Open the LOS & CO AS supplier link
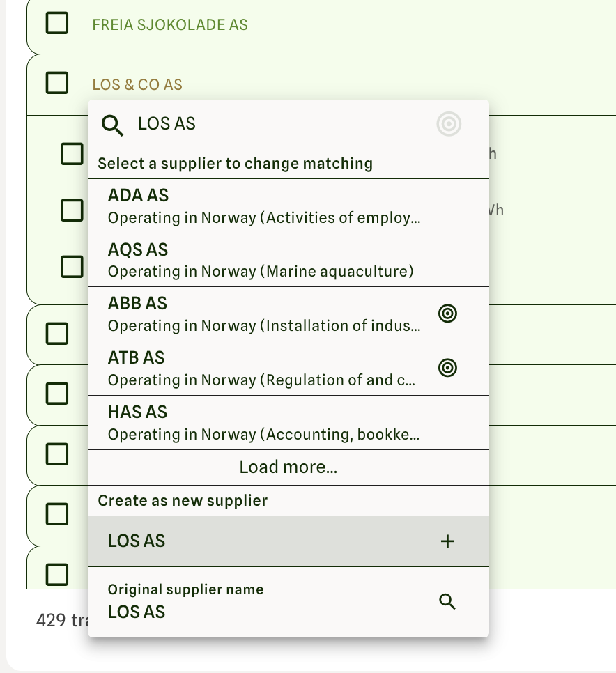 click(137, 84)
